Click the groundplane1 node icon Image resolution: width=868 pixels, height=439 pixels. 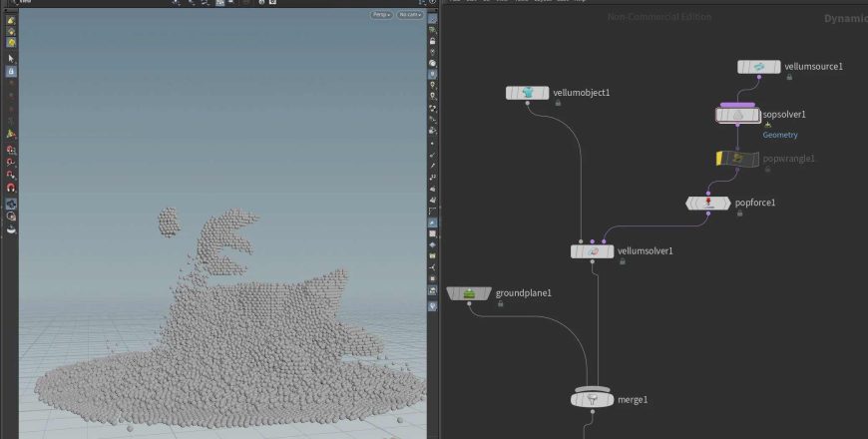pos(468,293)
